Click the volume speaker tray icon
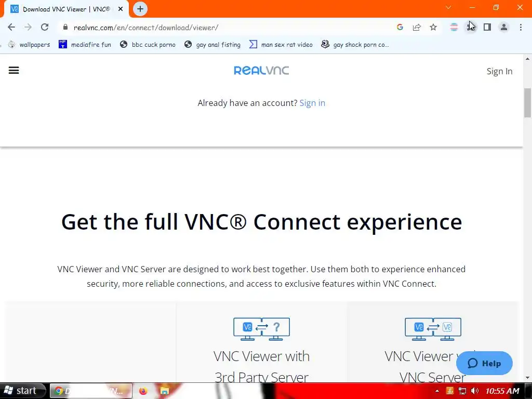Viewport: 532px width, 399px height. coord(475,391)
